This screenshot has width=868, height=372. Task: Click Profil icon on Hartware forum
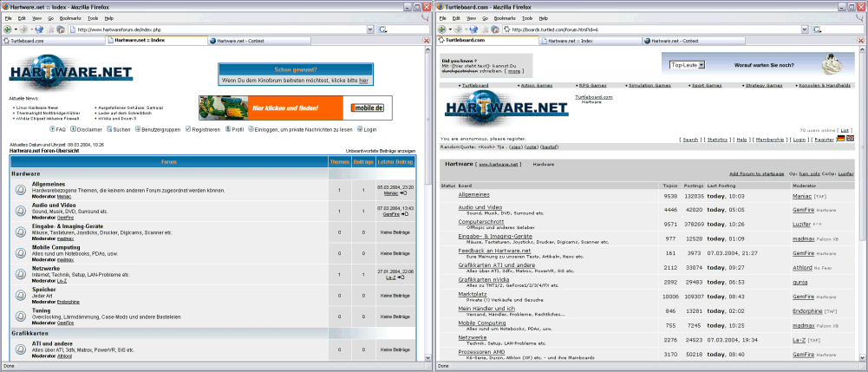click(x=228, y=129)
